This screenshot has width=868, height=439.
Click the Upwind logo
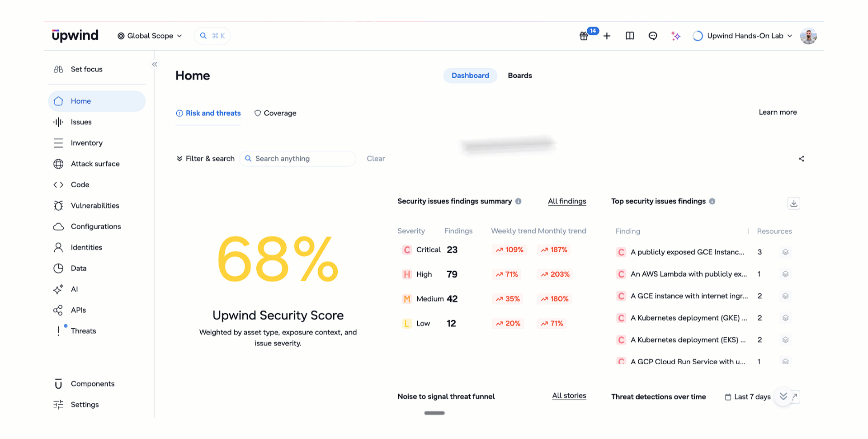(x=75, y=35)
